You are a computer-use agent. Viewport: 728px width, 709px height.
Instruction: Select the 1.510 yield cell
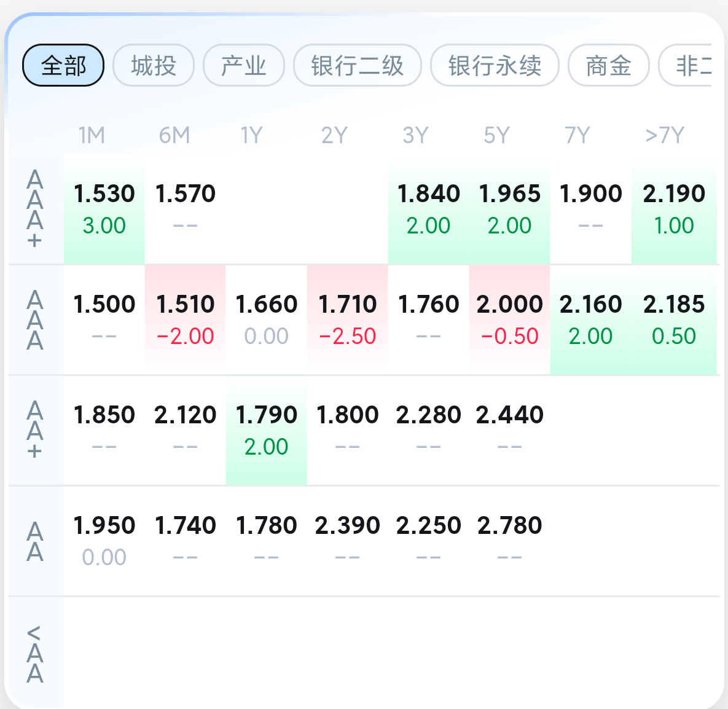click(x=186, y=319)
